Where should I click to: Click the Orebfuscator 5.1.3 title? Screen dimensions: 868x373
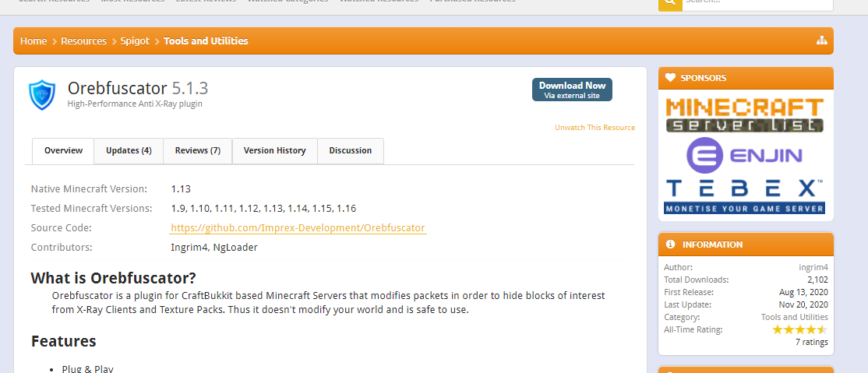click(138, 89)
